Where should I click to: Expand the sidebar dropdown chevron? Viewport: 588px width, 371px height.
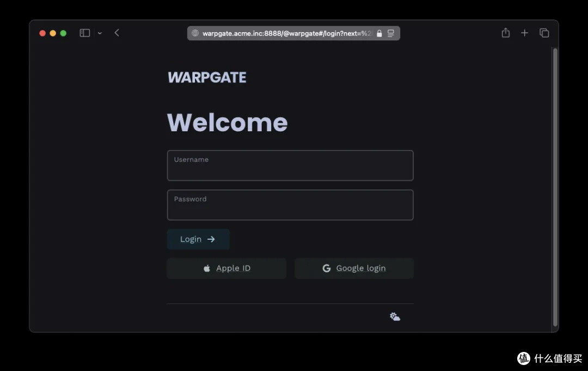(100, 33)
